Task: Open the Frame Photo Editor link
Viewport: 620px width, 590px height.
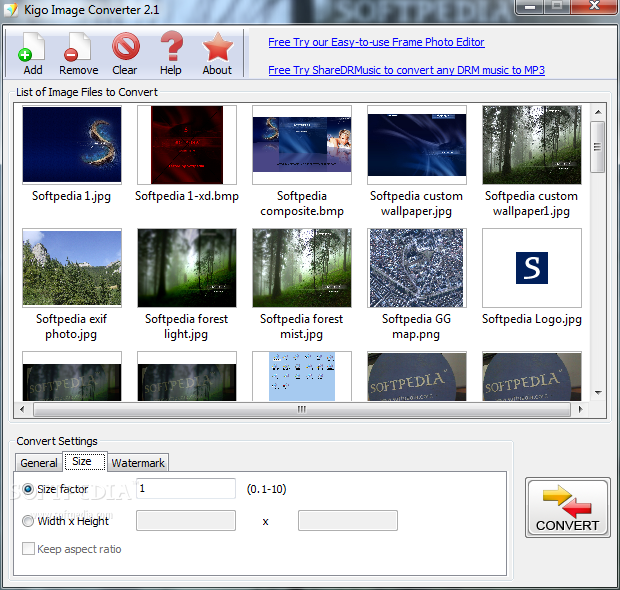Action: click(x=376, y=42)
